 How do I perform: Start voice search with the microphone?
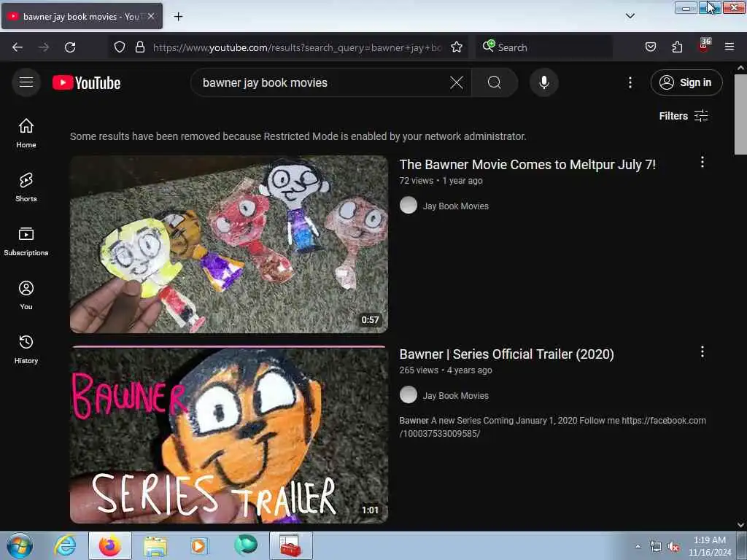click(x=543, y=82)
